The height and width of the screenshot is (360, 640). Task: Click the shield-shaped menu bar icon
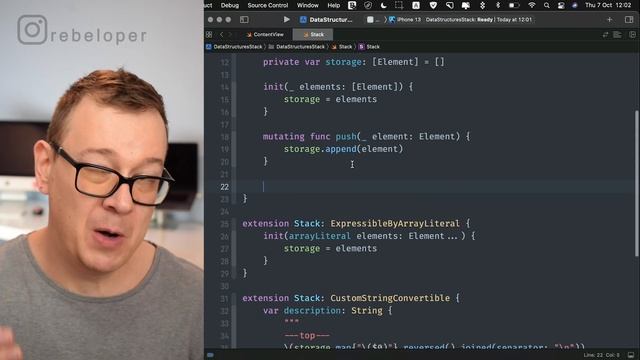[433, 5]
